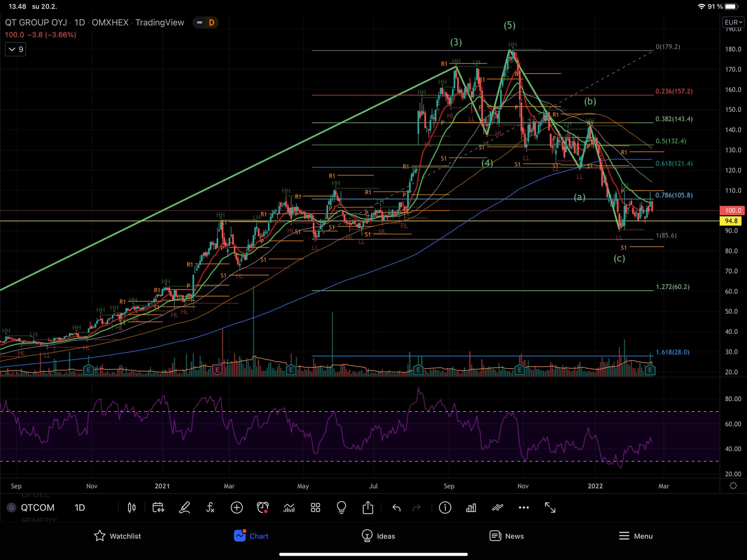Change the 1D interval selector

(x=80, y=507)
